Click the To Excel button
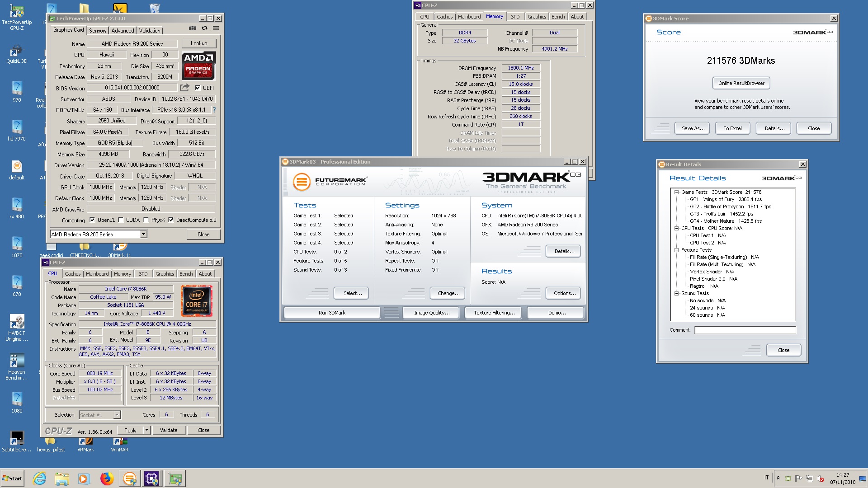 click(x=732, y=128)
